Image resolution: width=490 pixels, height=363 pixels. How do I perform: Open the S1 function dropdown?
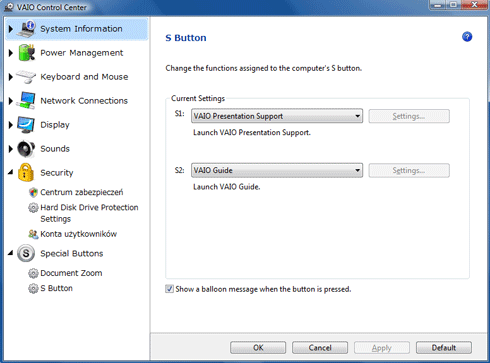[277, 116]
